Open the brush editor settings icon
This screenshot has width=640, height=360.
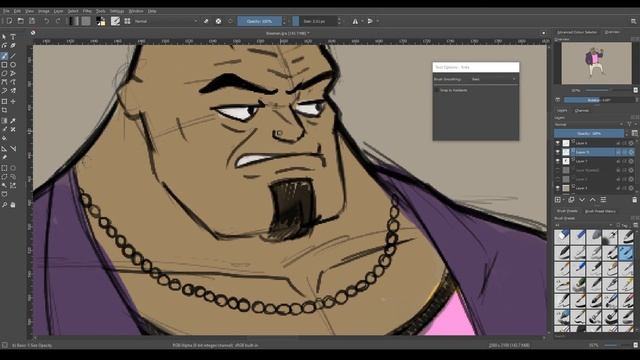pyautogui.click(x=116, y=21)
